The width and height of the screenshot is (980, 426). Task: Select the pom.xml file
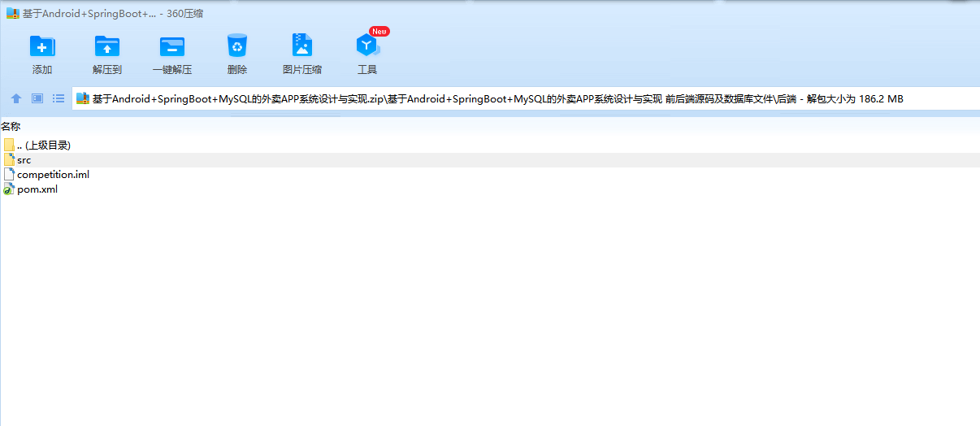tap(490, 189)
